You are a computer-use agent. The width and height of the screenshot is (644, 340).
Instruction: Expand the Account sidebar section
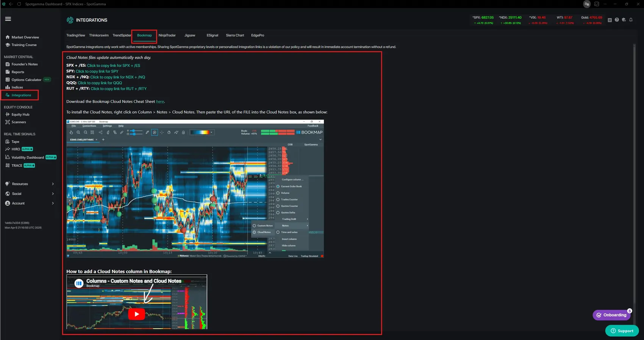(30, 203)
